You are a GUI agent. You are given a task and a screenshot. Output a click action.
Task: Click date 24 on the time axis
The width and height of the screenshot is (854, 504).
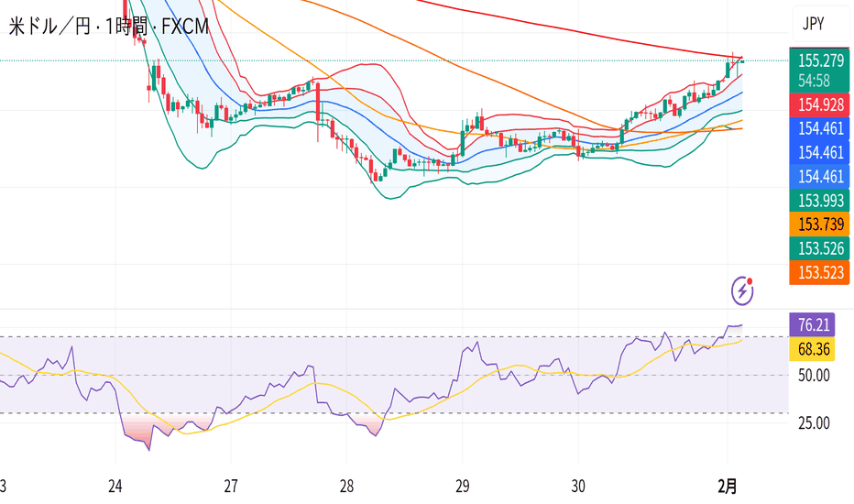(115, 486)
